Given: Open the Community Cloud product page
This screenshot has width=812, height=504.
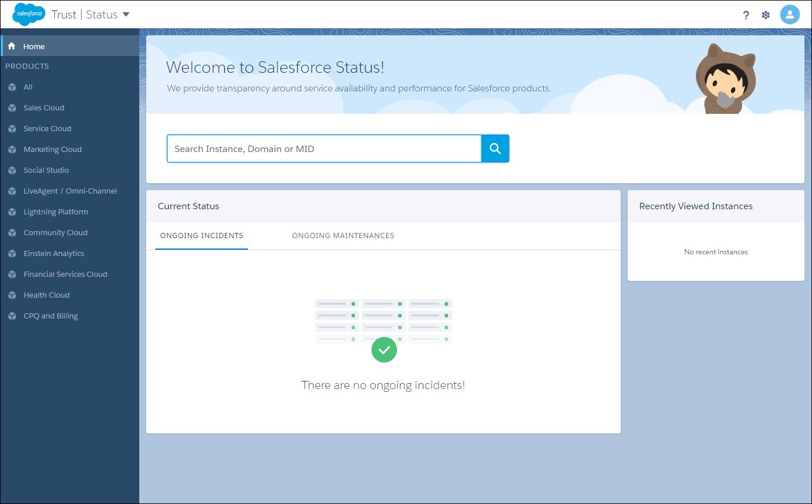Looking at the screenshot, I should (x=55, y=233).
